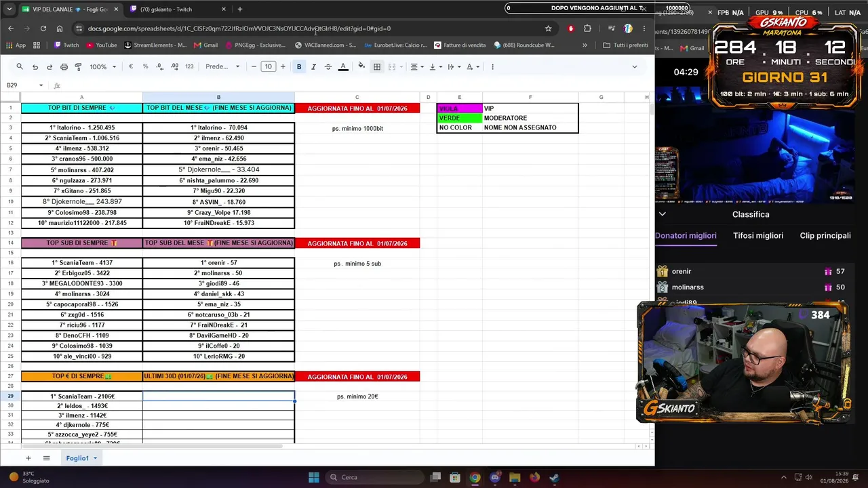Go to the browser home page
The width and height of the screenshot is (868, 488).
coord(60,28)
